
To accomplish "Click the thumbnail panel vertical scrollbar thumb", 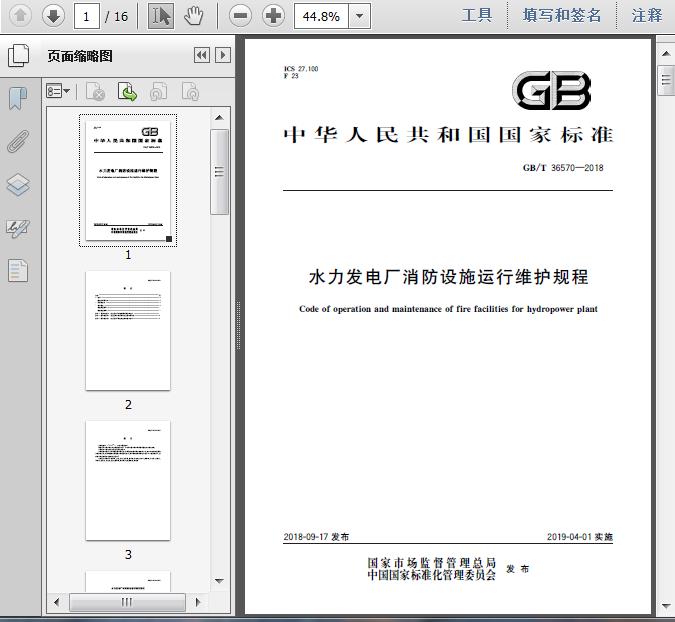I will (219, 172).
